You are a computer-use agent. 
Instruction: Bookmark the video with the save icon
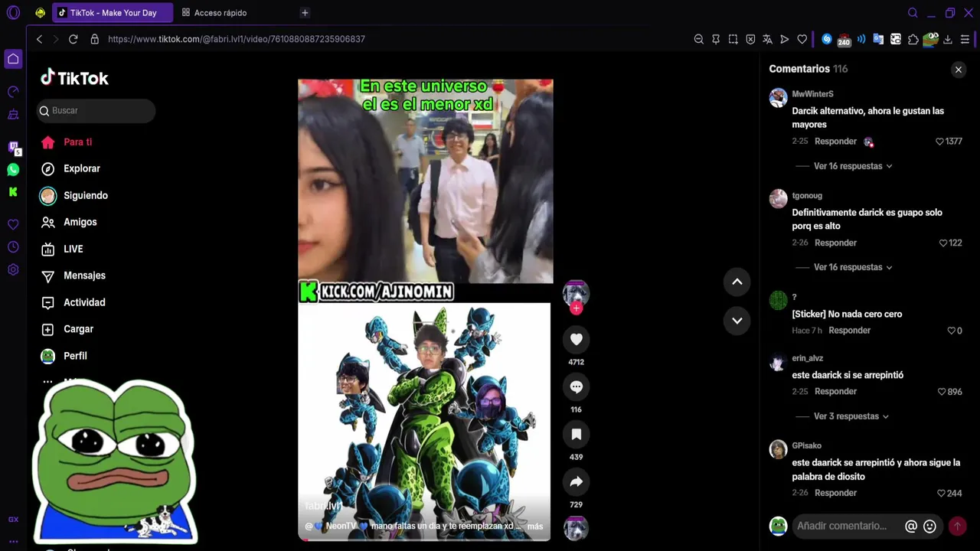coord(576,434)
